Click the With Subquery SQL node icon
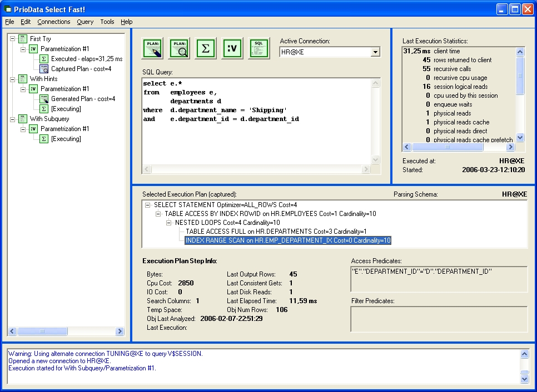The image size is (537, 392). coord(23,119)
